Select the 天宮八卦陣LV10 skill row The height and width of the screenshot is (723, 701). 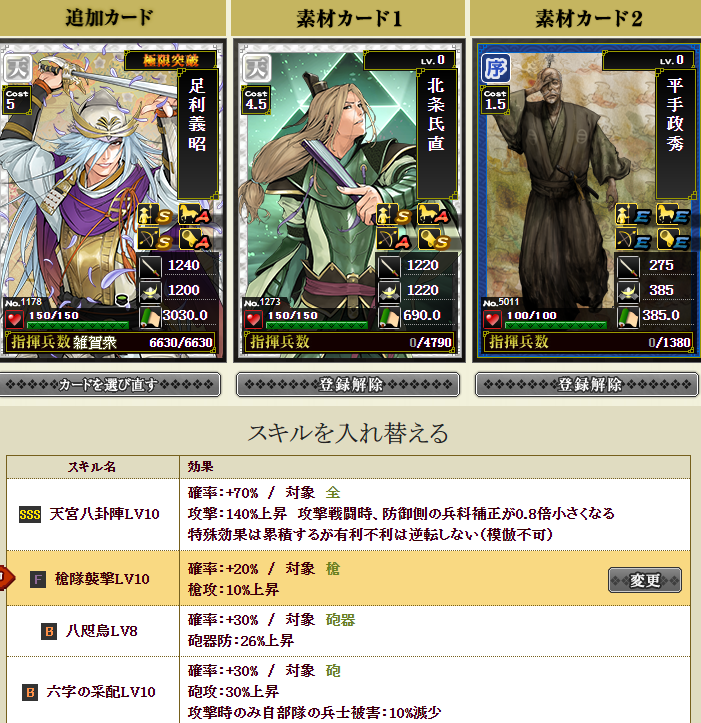pyautogui.click(x=348, y=514)
